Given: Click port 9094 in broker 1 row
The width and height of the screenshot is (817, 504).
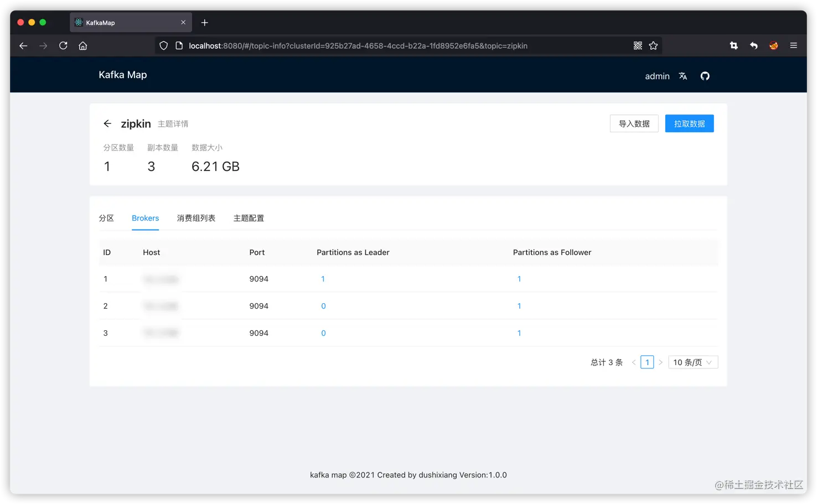Looking at the screenshot, I should click(258, 279).
